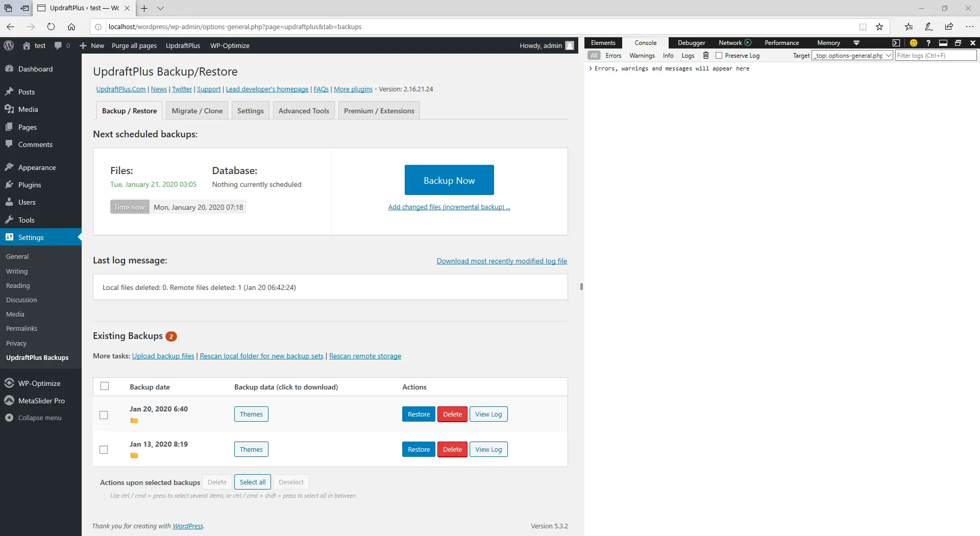980x536 pixels.
Task: Open favorites hub icon
Action: pos(909,27)
